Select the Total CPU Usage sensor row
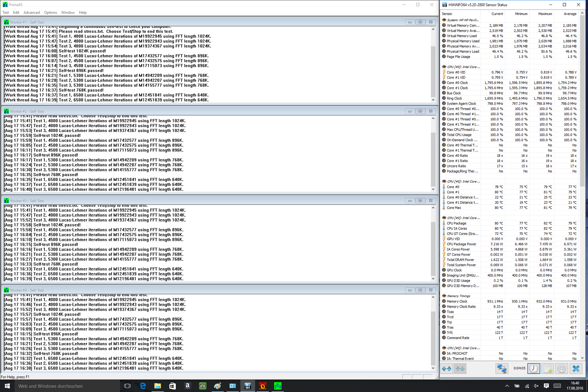This screenshot has width=588, height=392. click(x=510, y=135)
